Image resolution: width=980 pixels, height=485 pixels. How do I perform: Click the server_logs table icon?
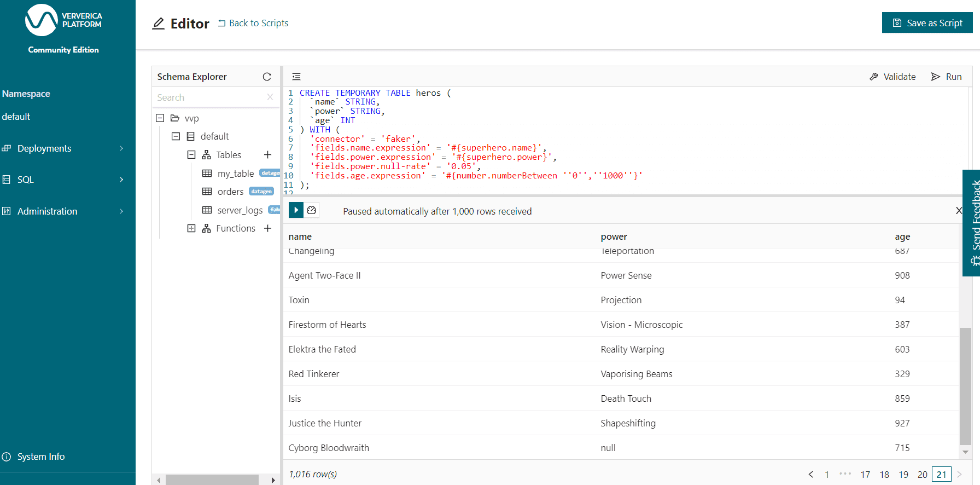point(207,210)
